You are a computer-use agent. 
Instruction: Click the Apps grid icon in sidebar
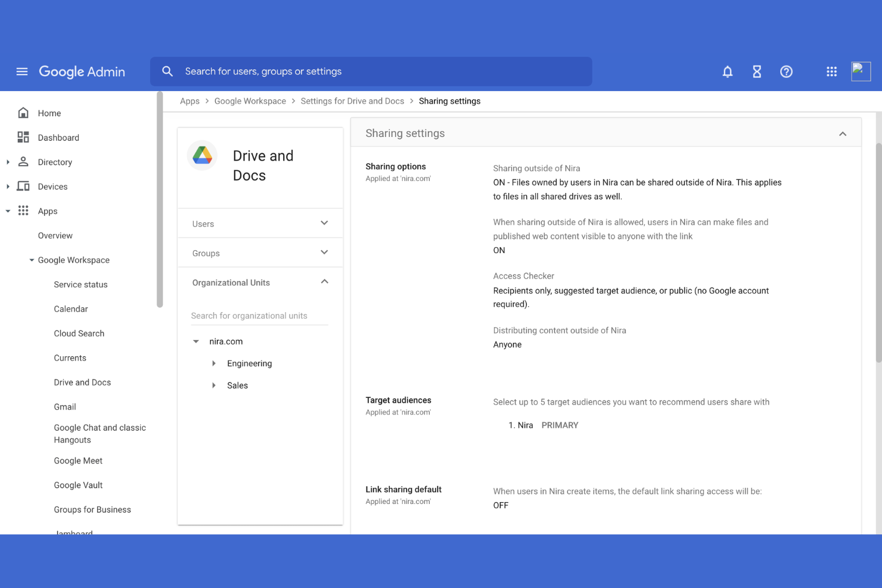[23, 210]
